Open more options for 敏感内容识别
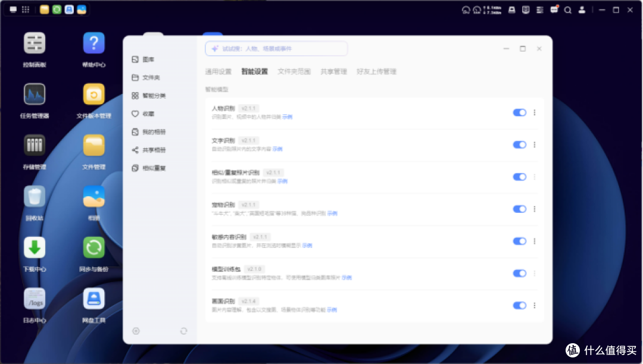 coord(535,241)
